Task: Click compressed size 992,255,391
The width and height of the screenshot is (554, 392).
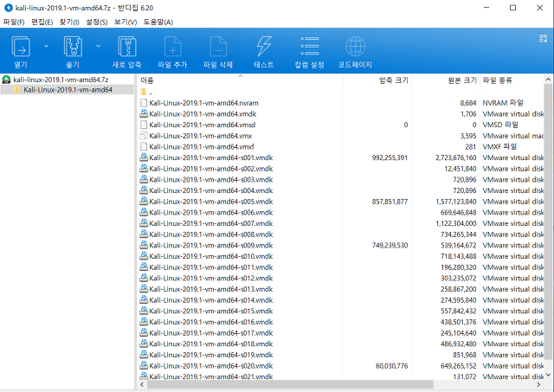Action: click(x=390, y=157)
